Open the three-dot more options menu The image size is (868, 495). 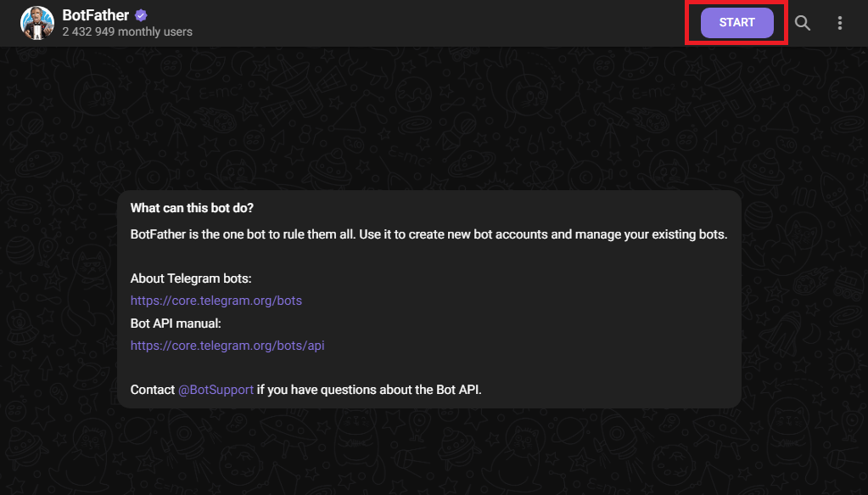coord(840,23)
